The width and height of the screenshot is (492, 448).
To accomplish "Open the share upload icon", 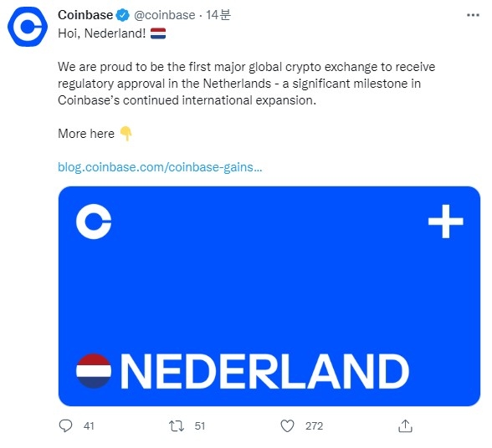I will click(x=405, y=425).
